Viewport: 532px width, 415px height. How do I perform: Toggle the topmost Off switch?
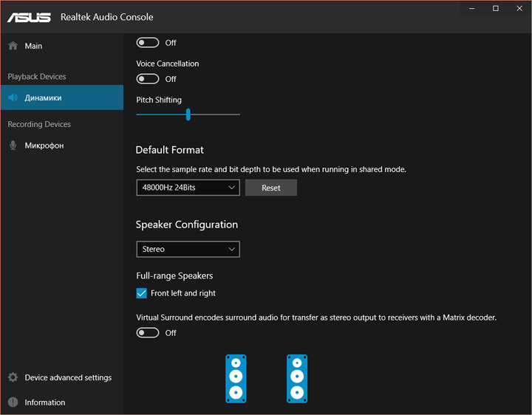pos(148,43)
